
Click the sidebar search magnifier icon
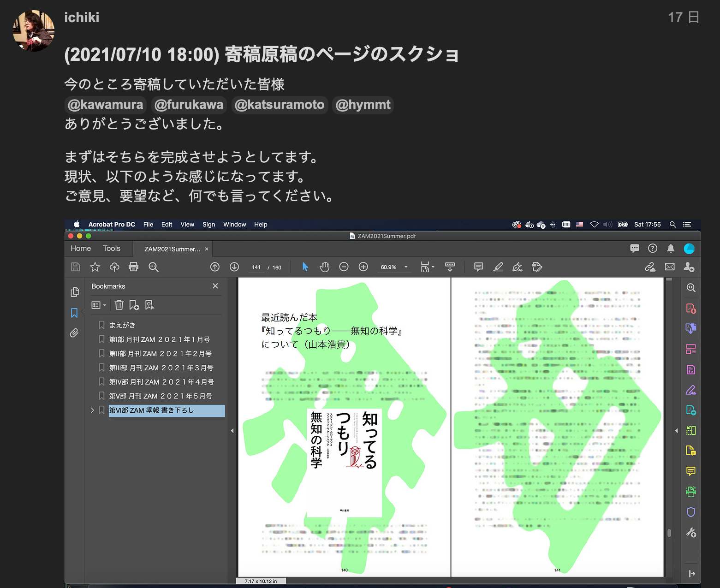[x=691, y=288]
